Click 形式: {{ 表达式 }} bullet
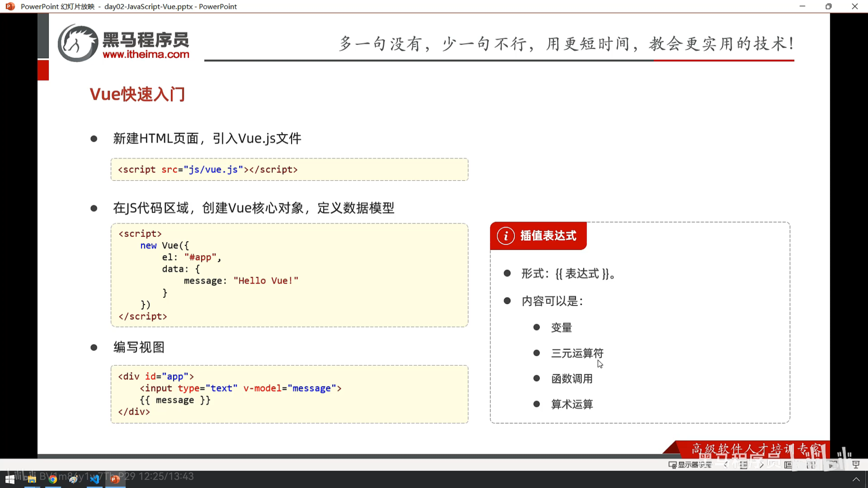This screenshot has width=868, height=488. [568, 273]
